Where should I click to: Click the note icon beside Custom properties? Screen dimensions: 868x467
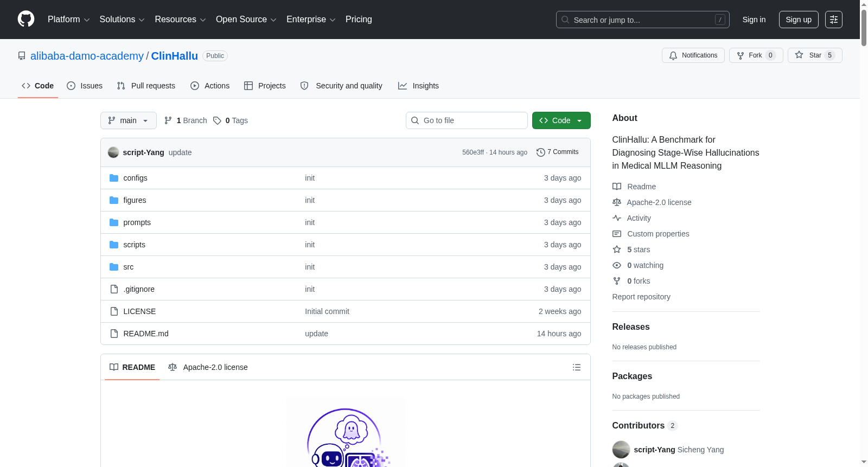[x=617, y=234]
